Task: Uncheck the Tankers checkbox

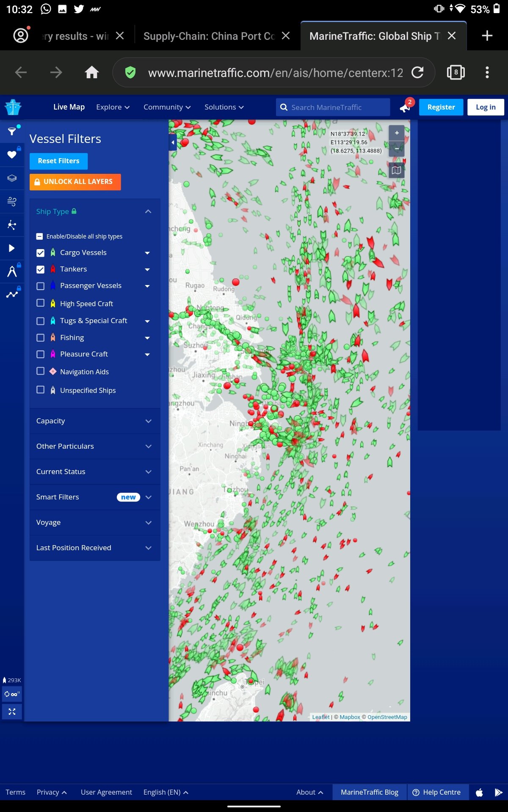Action: [x=41, y=269]
